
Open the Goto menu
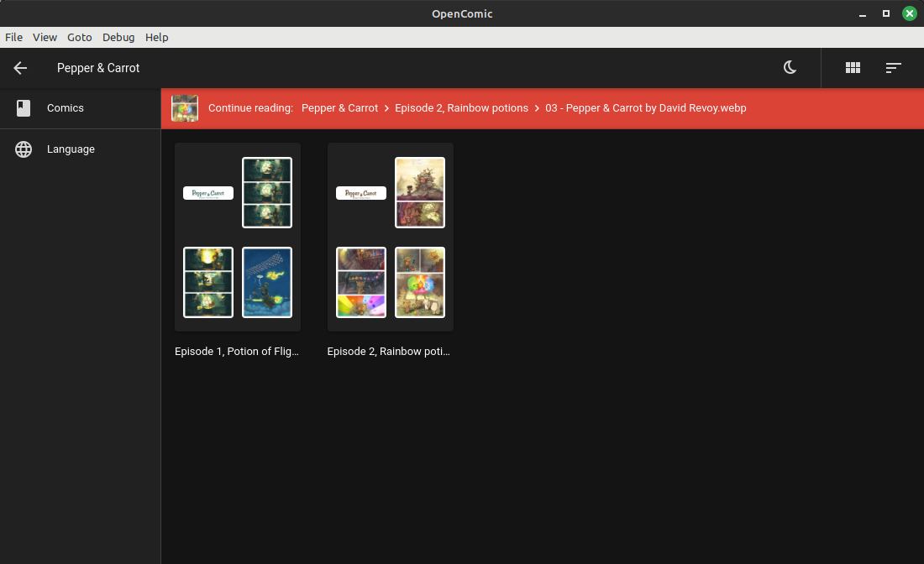[x=79, y=37]
